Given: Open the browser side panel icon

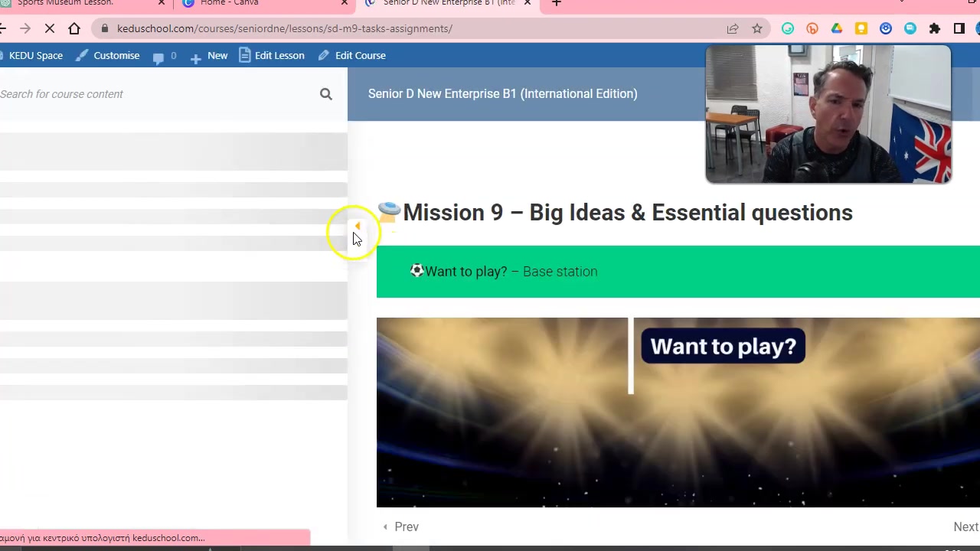Looking at the screenshot, I should (x=959, y=28).
